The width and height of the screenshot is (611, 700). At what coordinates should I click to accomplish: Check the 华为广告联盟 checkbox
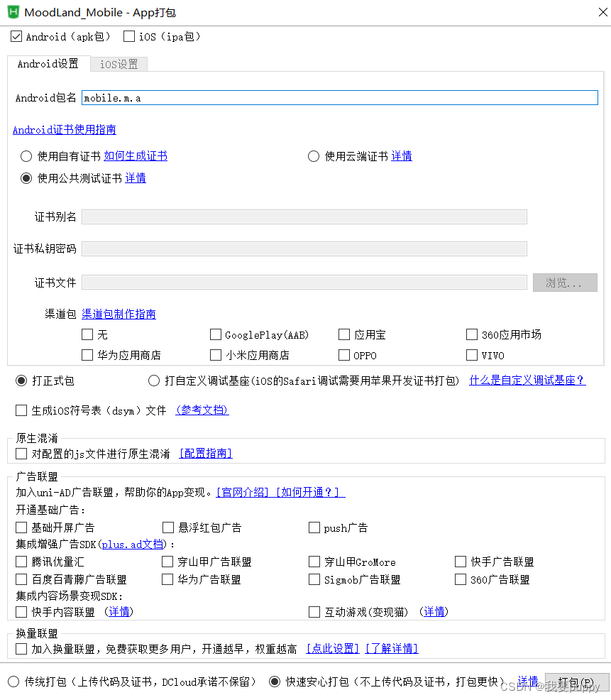tap(167, 579)
